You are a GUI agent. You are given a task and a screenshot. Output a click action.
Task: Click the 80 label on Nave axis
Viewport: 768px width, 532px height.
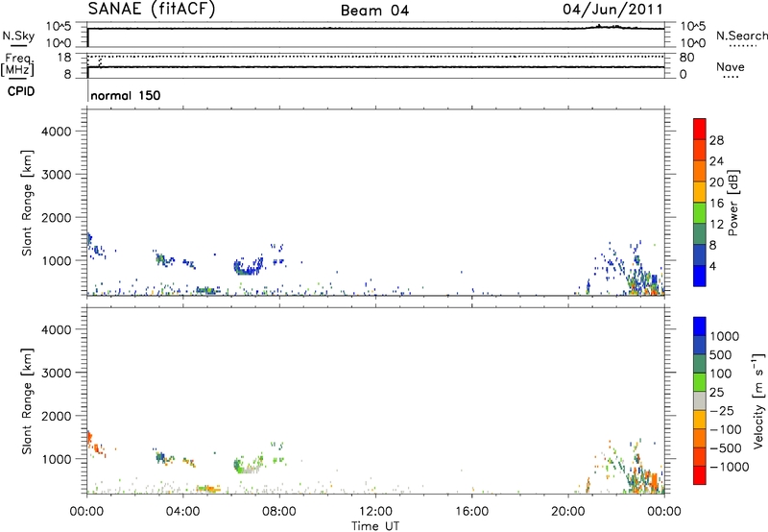click(686, 58)
